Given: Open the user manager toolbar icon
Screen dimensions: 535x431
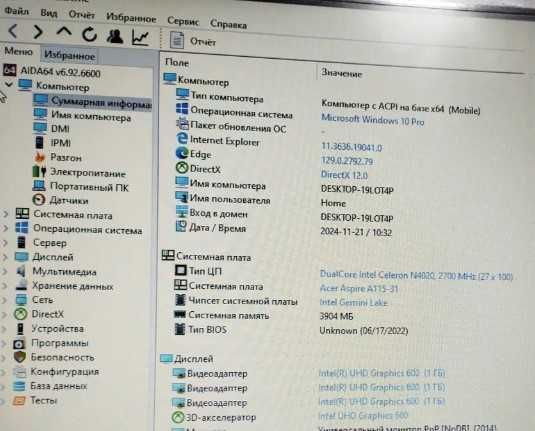Looking at the screenshot, I should point(115,36).
